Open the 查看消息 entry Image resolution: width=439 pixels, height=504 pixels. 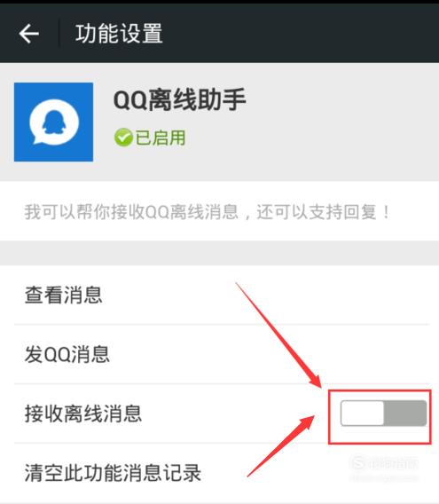tap(222, 295)
